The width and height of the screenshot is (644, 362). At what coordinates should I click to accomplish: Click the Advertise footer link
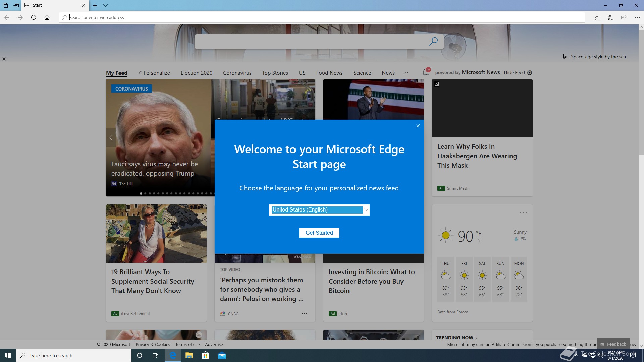coord(214,344)
